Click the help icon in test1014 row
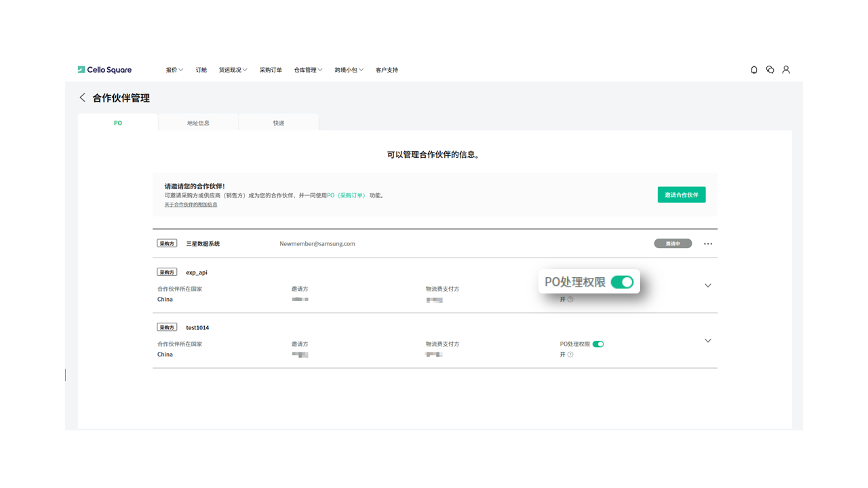 [570, 354]
